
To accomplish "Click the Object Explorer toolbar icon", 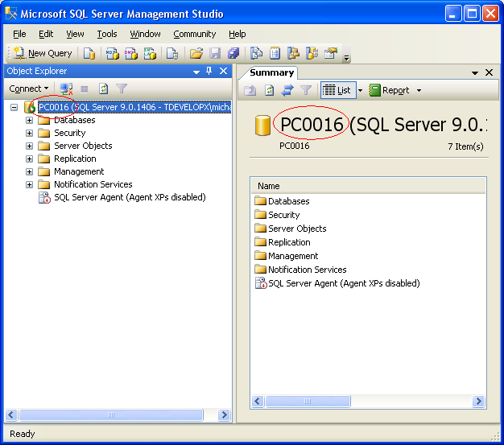I will click(293, 53).
